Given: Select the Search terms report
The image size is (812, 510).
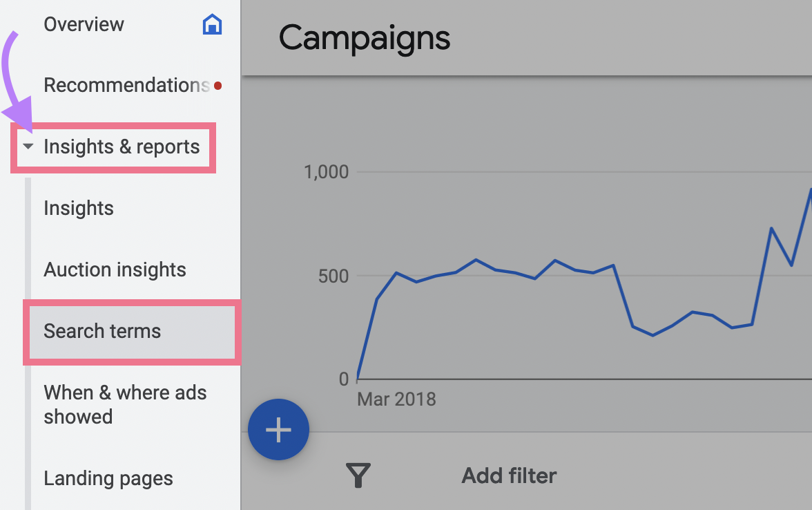Looking at the screenshot, I should [102, 331].
